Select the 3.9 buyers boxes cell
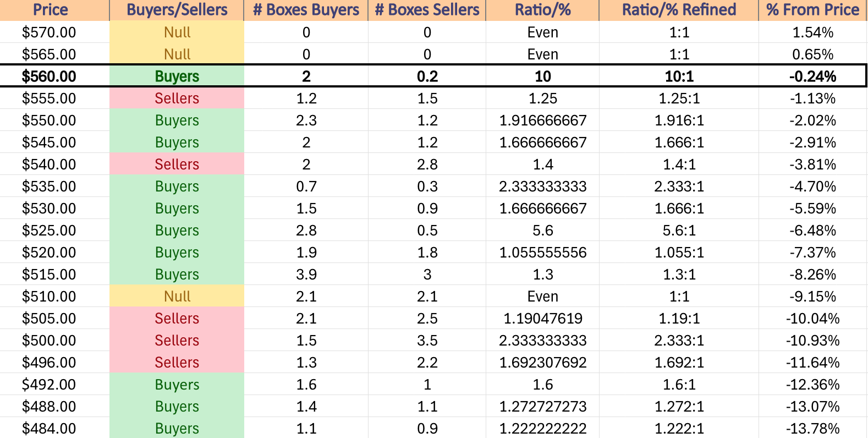 click(306, 274)
